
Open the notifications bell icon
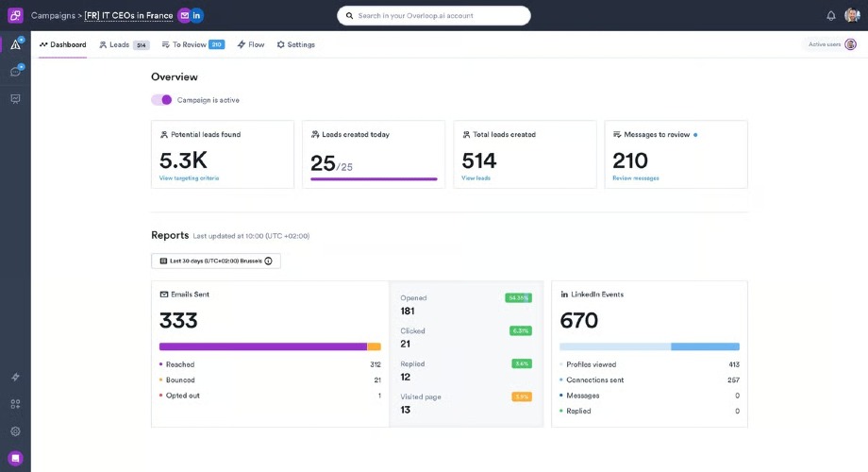pyautogui.click(x=831, y=15)
